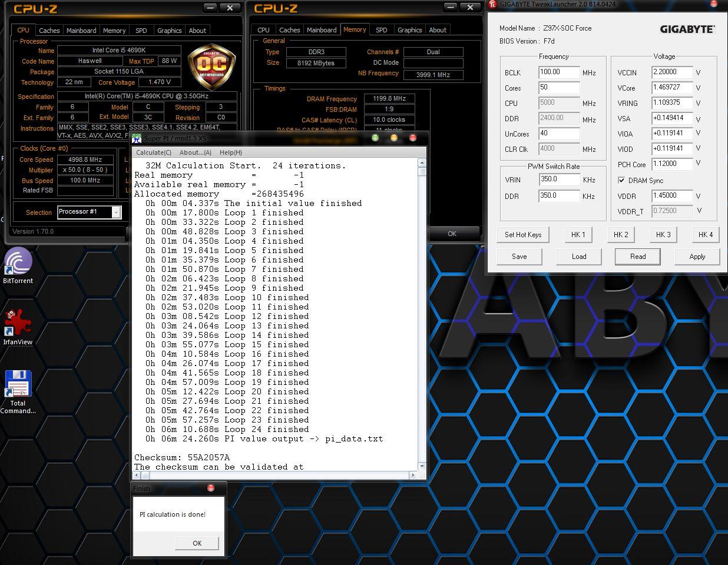The height and width of the screenshot is (565, 728).
Task: Switch to SPD tab in right CPU-Z window
Action: [382, 30]
